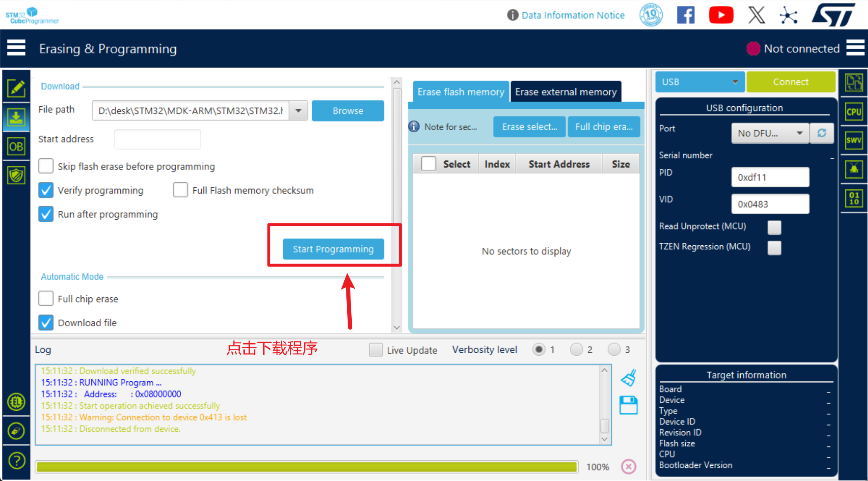Open the Fault analyzer bug icon
Image resolution: width=868 pixels, height=481 pixels.
tap(854, 169)
